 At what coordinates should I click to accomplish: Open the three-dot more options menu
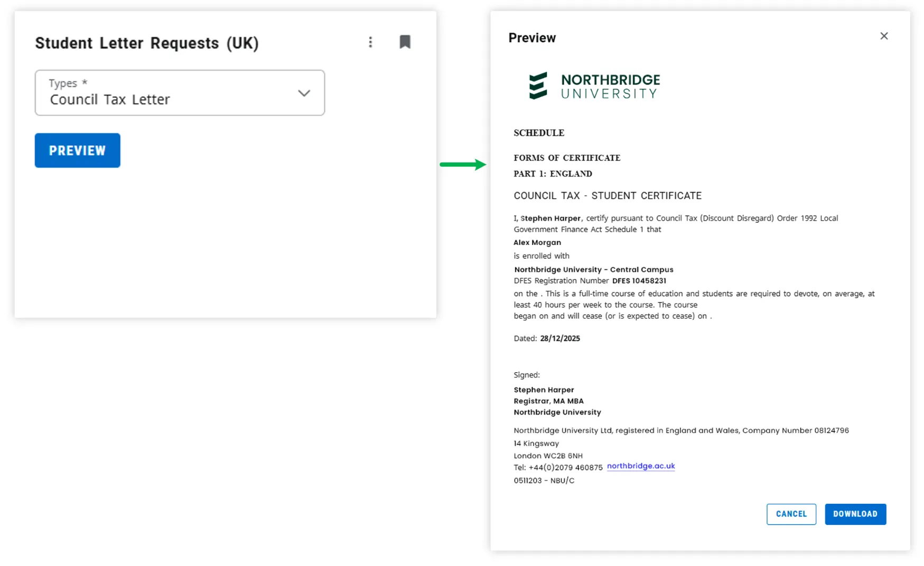[x=370, y=42]
